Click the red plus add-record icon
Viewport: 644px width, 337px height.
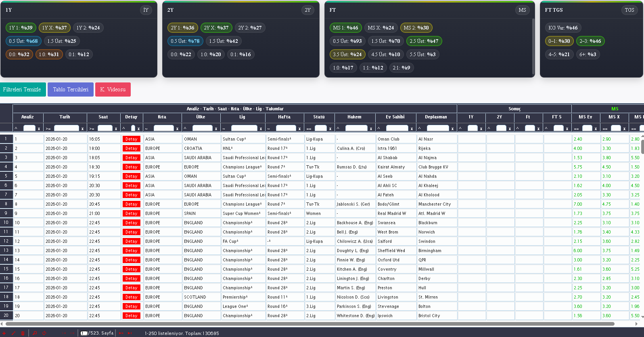coord(4,333)
